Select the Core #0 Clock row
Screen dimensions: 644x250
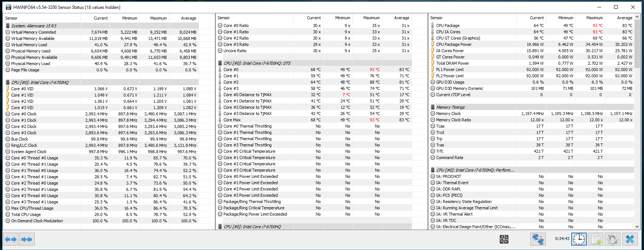[x=101, y=114]
